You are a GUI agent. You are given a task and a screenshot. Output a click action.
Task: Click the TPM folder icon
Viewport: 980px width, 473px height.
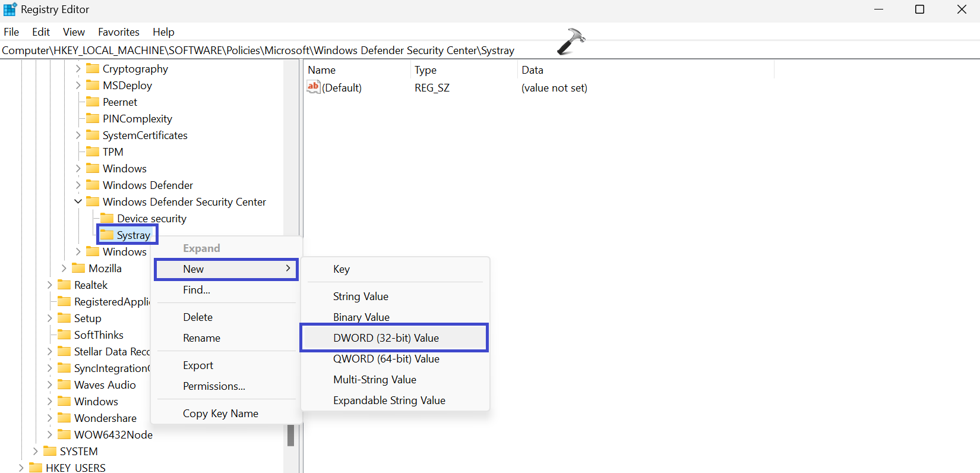[x=93, y=152]
